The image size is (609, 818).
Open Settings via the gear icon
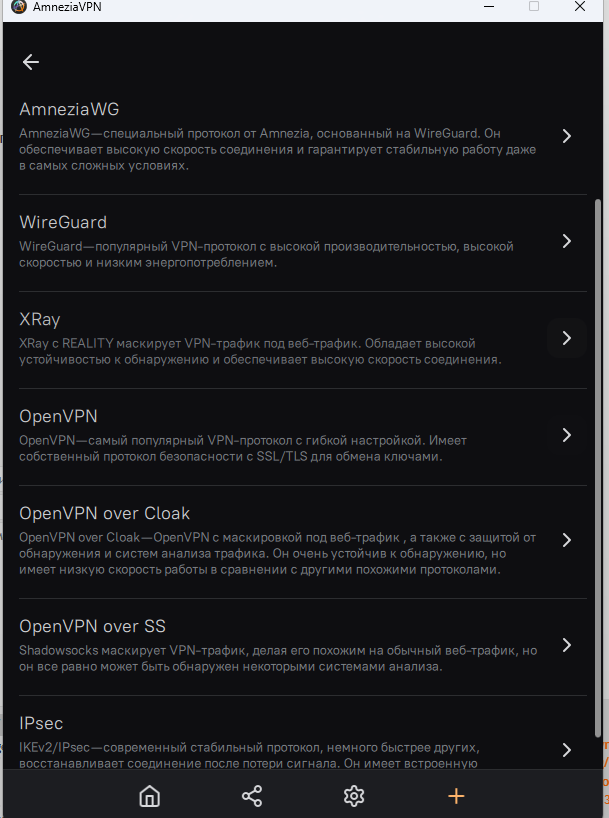[353, 796]
